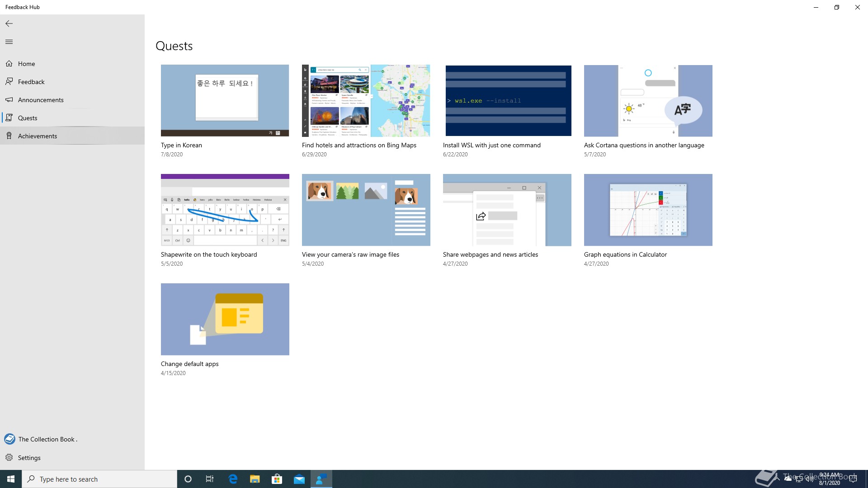868x488 pixels.
Task: Open Cortana circle on taskbar
Action: (x=188, y=479)
